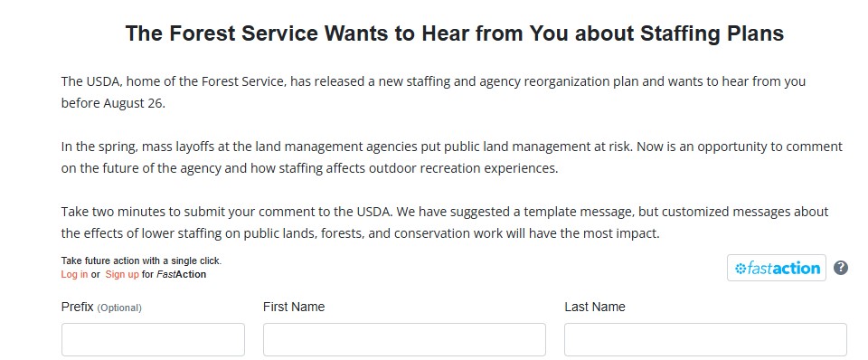Screen dimensions: 868x360
Task: Click the Last Name label text
Action: [595, 307]
